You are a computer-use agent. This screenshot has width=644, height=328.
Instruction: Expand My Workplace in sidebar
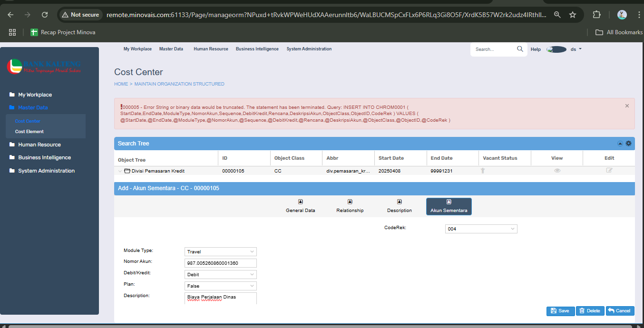(x=35, y=95)
